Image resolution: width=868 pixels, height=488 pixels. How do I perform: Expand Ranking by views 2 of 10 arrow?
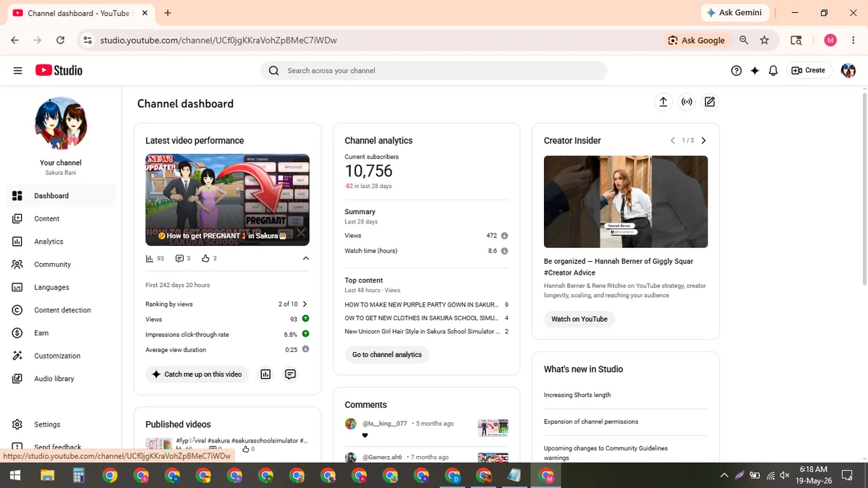click(305, 304)
